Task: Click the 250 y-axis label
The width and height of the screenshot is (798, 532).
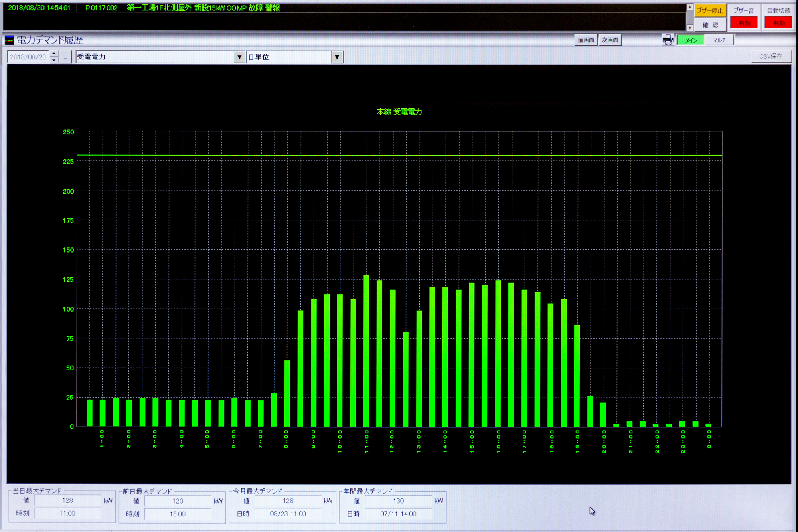Action: (x=69, y=132)
